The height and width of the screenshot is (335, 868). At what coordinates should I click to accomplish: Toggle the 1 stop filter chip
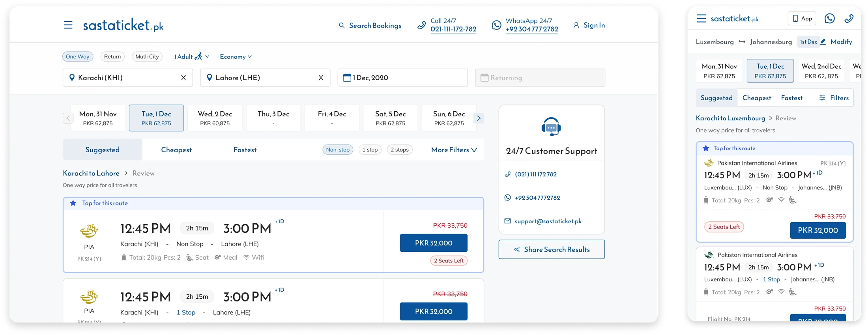click(x=370, y=150)
